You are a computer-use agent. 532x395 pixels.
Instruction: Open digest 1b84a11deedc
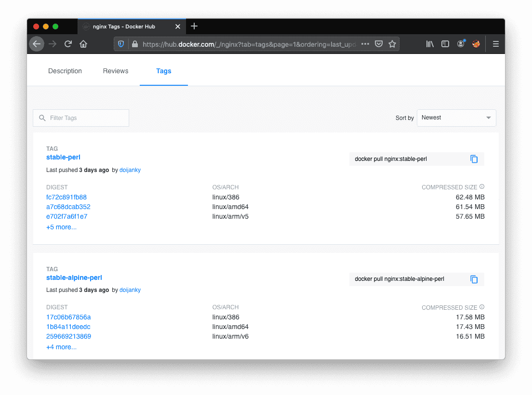68,327
